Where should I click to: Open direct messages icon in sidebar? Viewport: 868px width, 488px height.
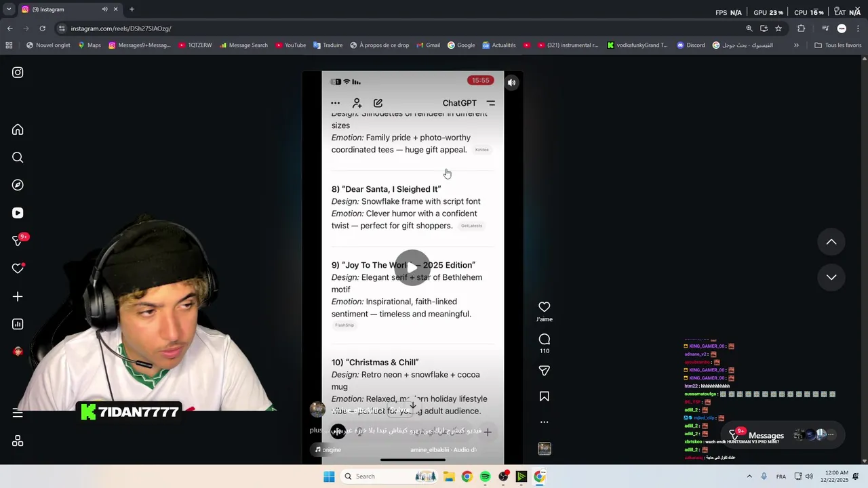tap(18, 241)
